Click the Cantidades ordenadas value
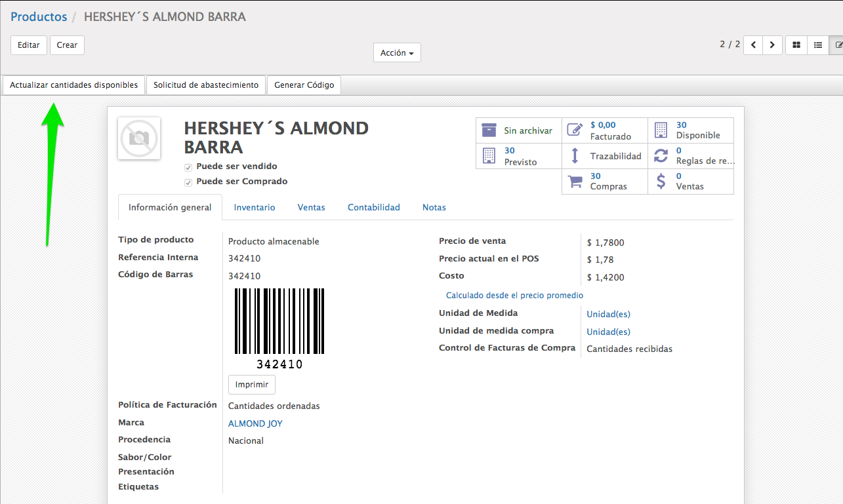The width and height of the screenshot is (843, 504). point(274,406)
